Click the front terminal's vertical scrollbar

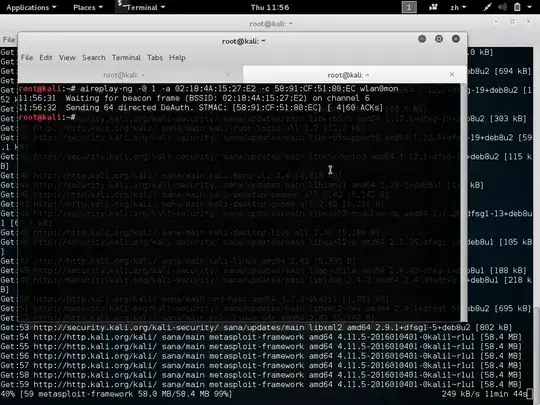tap(464, 202)
